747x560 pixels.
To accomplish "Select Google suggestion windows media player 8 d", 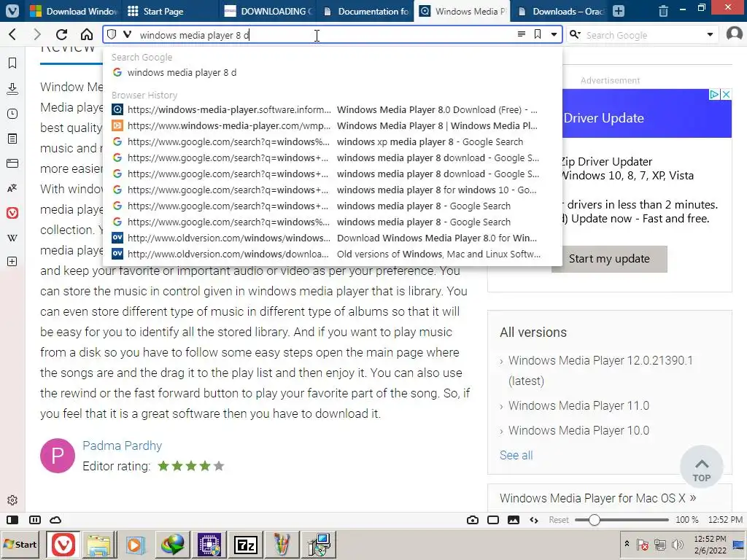I will 332,72.
